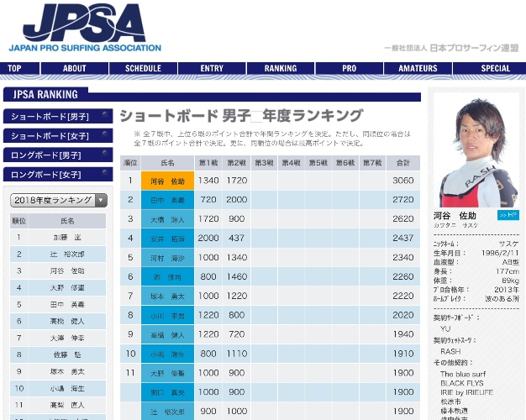Click the HP button under profile photo
Image resolution: width=526 pixels, height=420 pixels.
pyautogui.click(x=508, y=215)
